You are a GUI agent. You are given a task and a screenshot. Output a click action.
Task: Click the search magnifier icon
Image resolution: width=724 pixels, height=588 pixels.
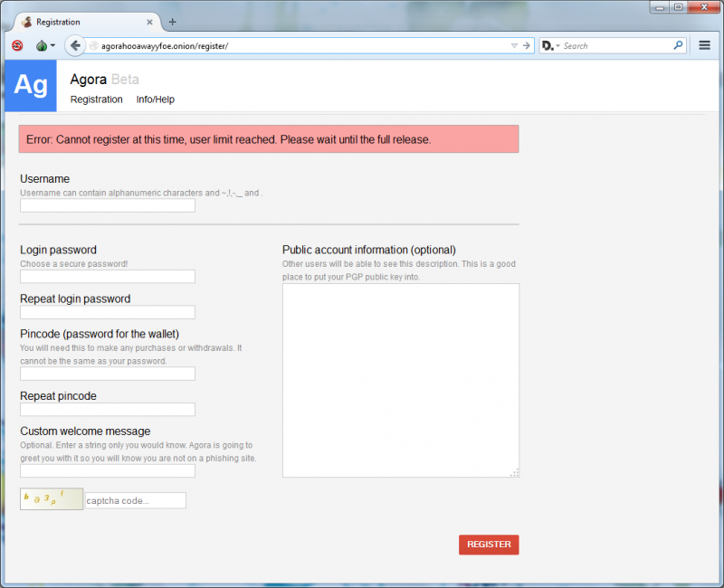pyautogui.click(x=678, y=45)
